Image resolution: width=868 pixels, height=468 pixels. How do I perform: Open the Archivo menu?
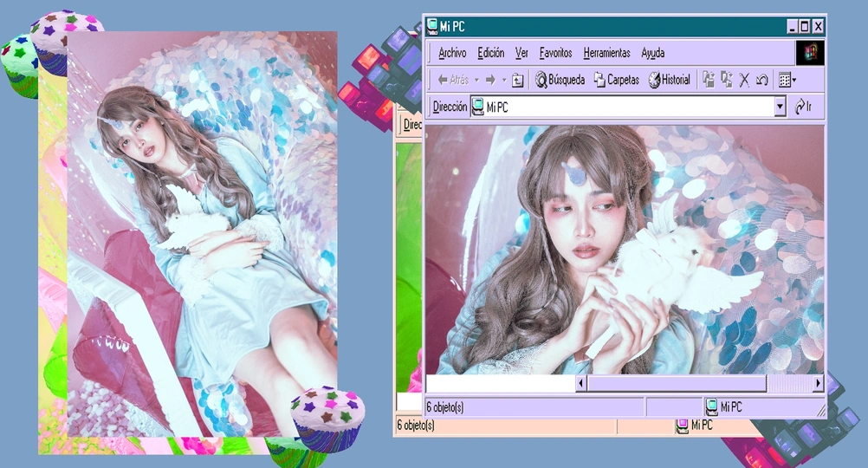pos(452,53)
